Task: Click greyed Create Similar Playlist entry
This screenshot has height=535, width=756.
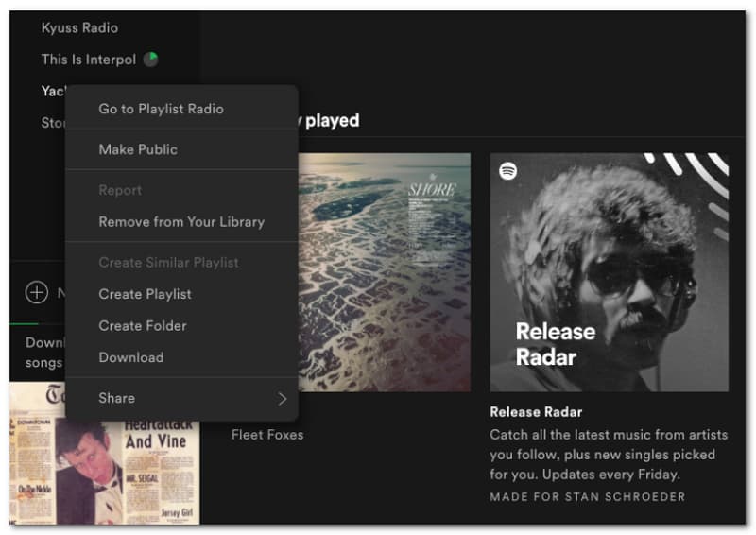Action: pyautogui.click(x=181, y=263)
